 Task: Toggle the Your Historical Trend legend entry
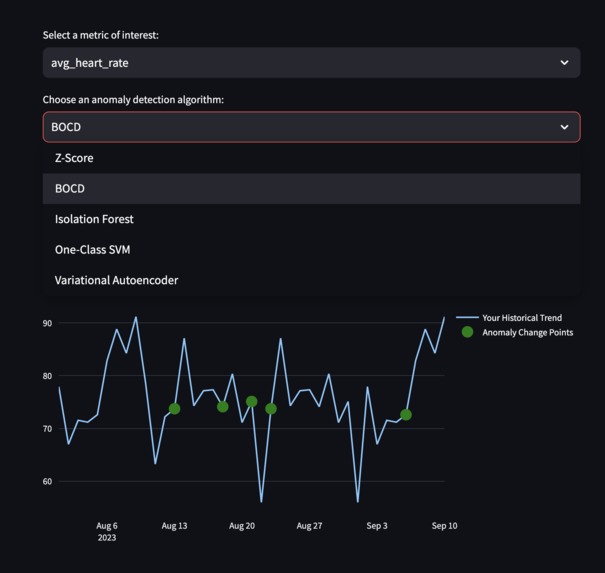(x=522, y=318)
